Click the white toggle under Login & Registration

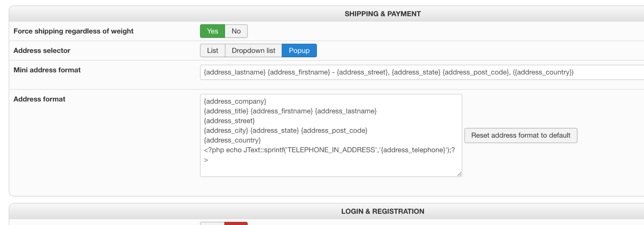tap(212, 223)
